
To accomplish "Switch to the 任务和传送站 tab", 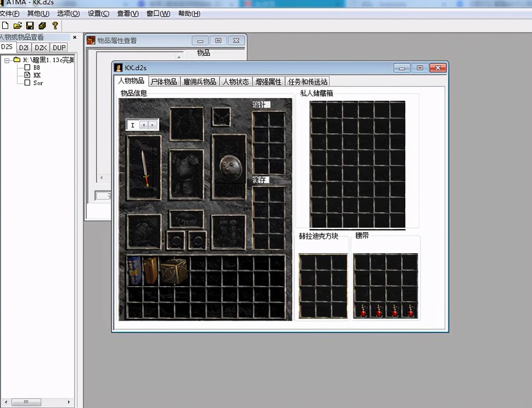I will tap(308, 81).
